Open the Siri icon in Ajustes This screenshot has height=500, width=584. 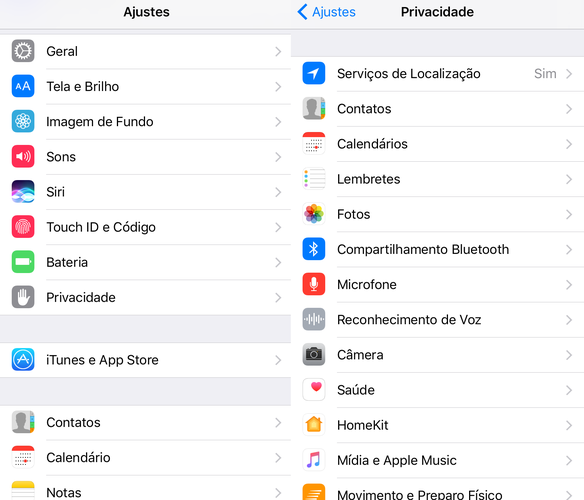(x=23, y=192)
